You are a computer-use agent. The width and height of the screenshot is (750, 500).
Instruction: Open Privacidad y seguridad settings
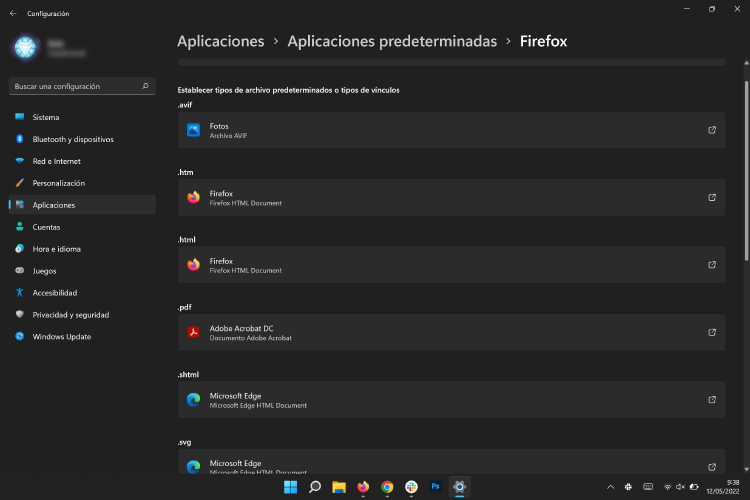(x=70, y=315)
